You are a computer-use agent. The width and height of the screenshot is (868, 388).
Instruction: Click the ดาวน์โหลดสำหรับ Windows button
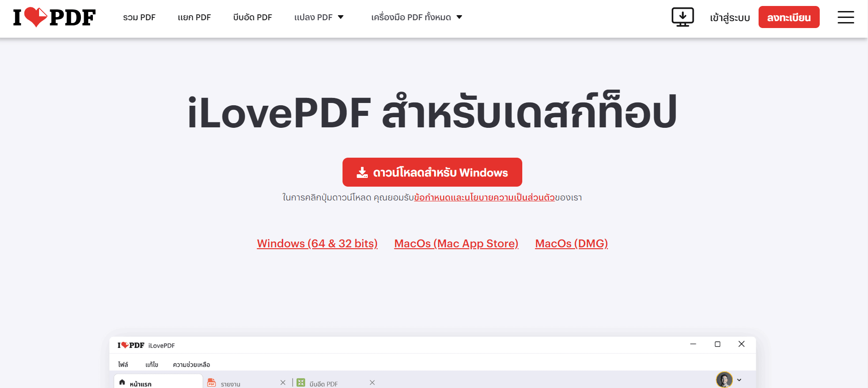pos(432,172)
